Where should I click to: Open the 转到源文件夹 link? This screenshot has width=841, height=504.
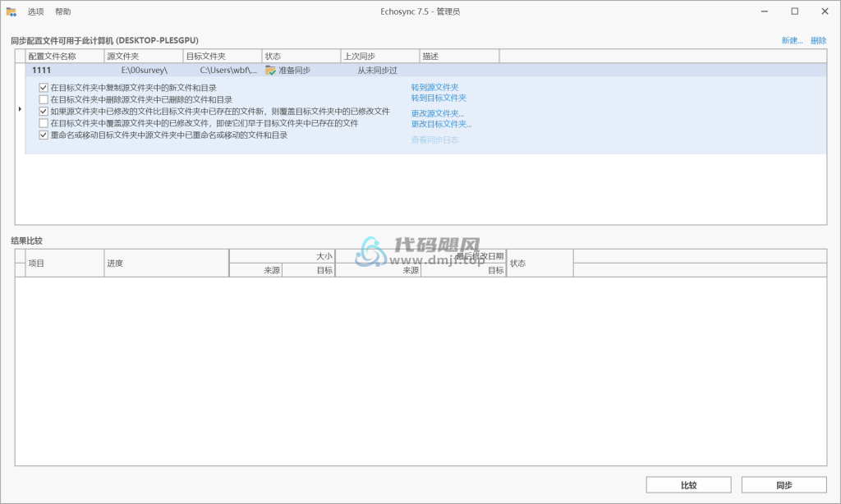pos(435,87)
